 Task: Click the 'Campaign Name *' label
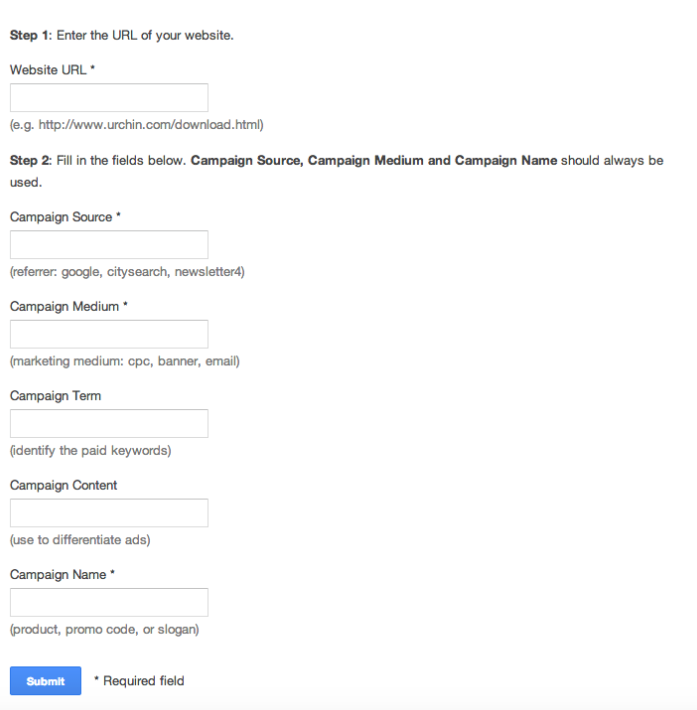click(62, 575)
